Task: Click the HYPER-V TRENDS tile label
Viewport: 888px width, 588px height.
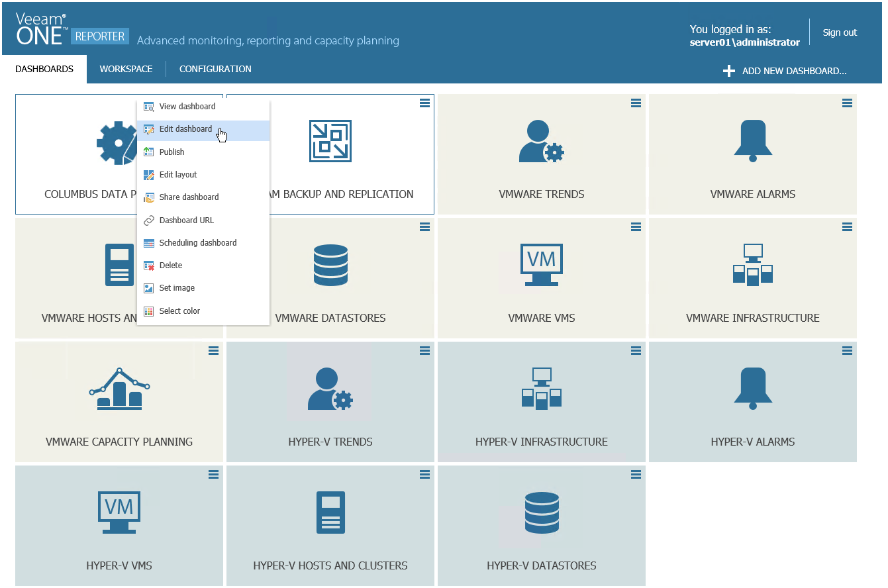Action: pyautogui.click(x=330, y=442)
